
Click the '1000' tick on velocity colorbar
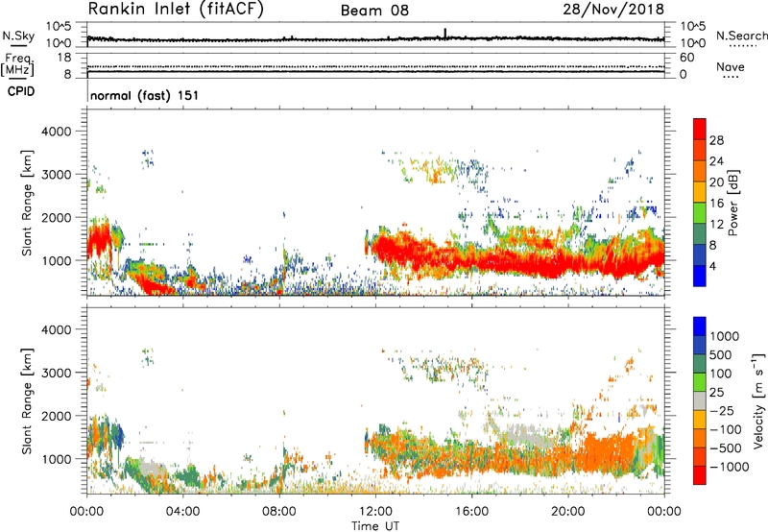(x=725, y=336)
